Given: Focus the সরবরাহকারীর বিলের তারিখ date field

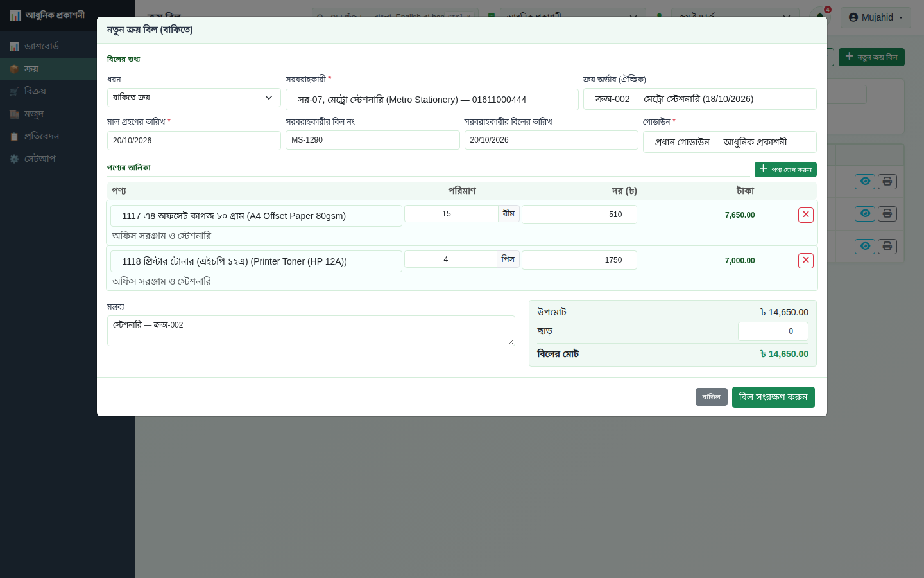Looking at the screenshot, I should tap(551, 140).
